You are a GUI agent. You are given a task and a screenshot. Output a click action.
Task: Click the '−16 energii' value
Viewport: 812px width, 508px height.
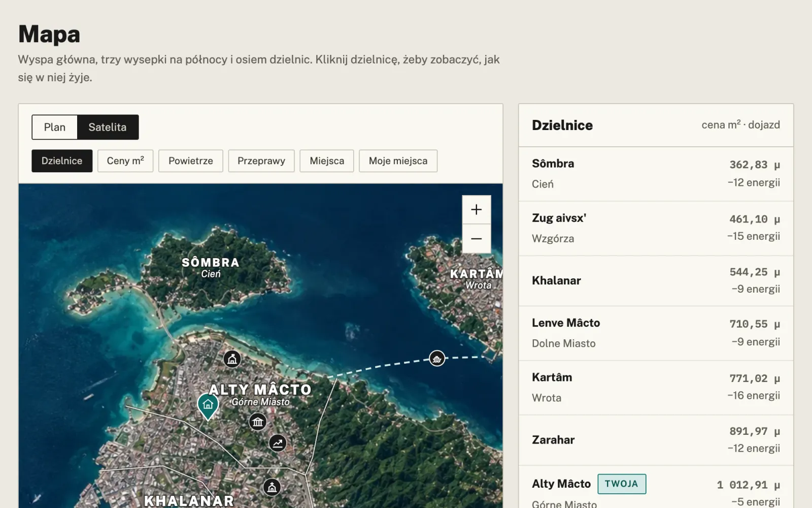pyautogui.click(x=754, y=395)
